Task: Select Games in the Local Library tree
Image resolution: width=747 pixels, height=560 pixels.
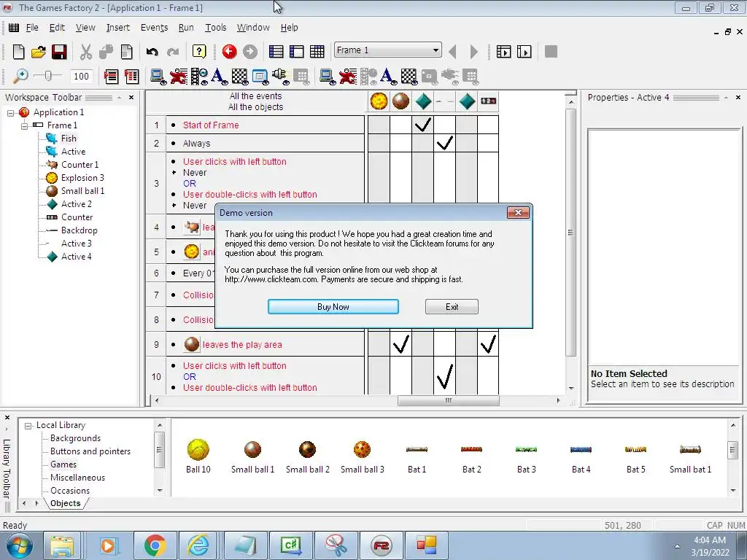Action: (x=63, y=464)
